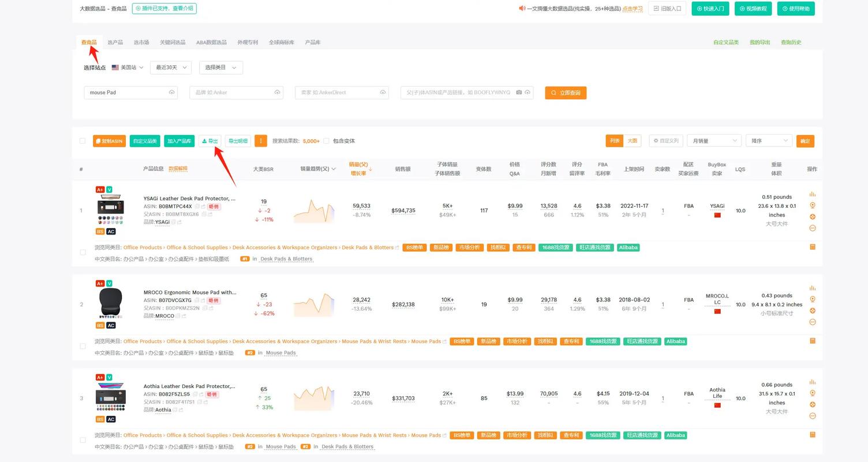Image resolution: width=868 pixels, height=462 pixels.
Task: Enable the 包含变体 checkbox
Action: 326,141
